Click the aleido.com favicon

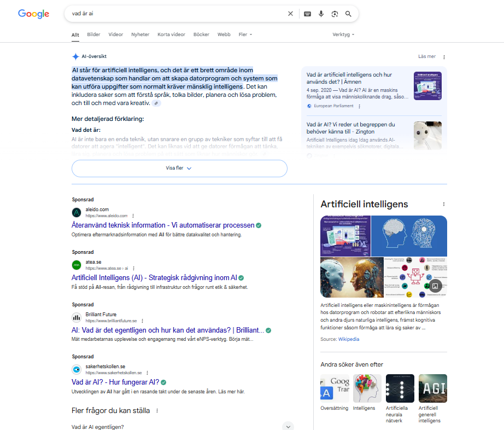tap(77, 213)
